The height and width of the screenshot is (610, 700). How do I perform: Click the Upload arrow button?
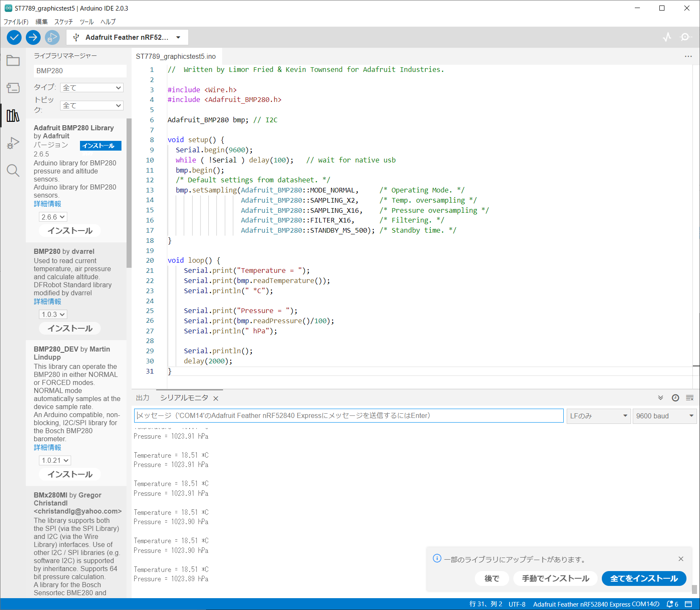tap(33, 37)
